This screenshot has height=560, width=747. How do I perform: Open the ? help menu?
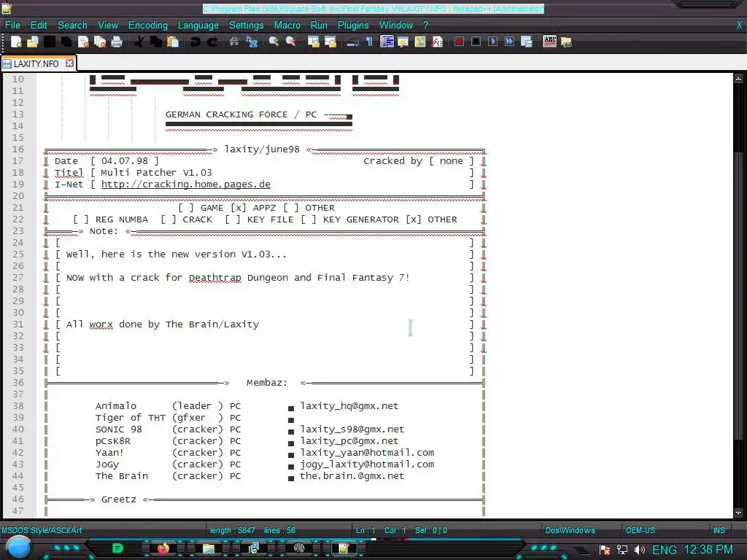point(425,26)
